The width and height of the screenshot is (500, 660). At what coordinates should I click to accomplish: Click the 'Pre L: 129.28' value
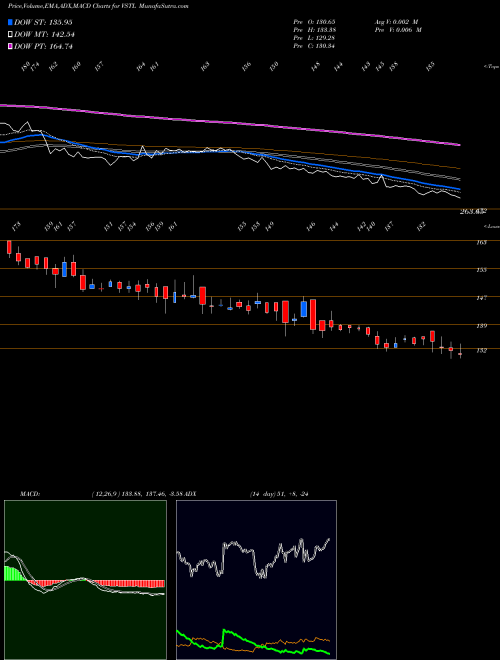pos(314,38)
